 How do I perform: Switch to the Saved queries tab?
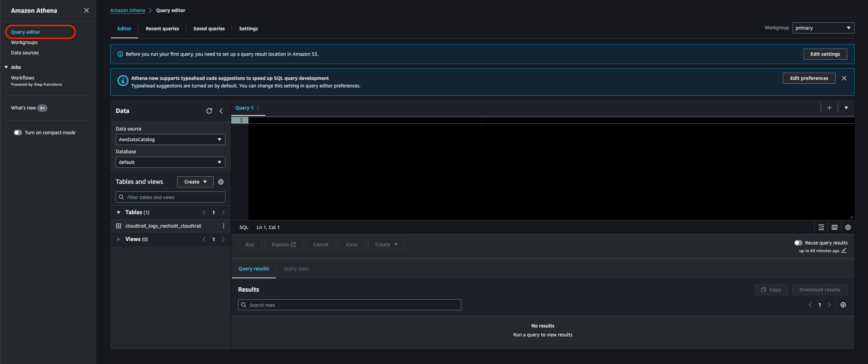point(209,29)
